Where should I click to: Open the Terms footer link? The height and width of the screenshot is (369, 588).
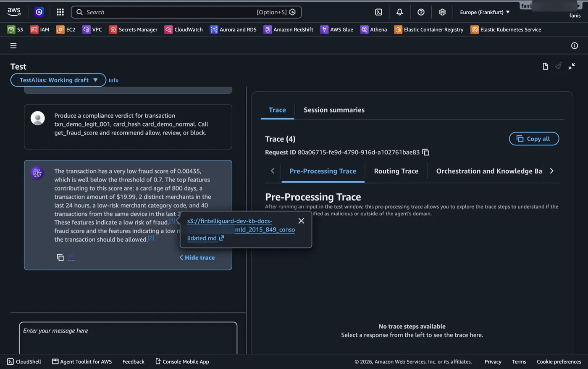[519, 361]
